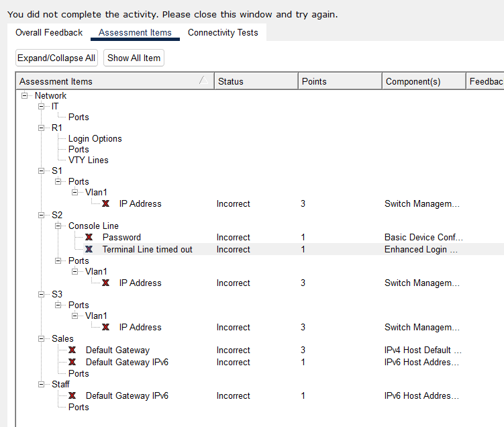Click red X beside Terminal Line timed out
The height and width of the screenshot is (427, 504).
(x=89, y=250)
